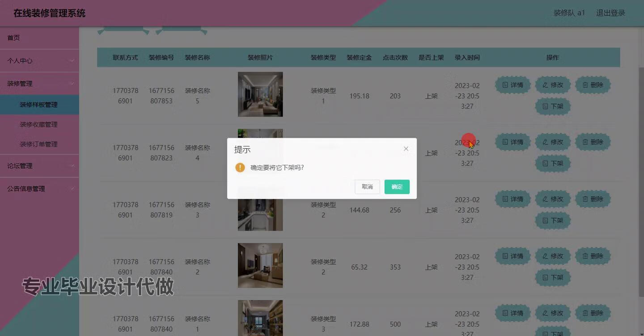The width and height of the screenshot is (644, 336).
Task: Click 删除 for 装修名称1 row
Action: pyautogui.click(x=593, y=313)
